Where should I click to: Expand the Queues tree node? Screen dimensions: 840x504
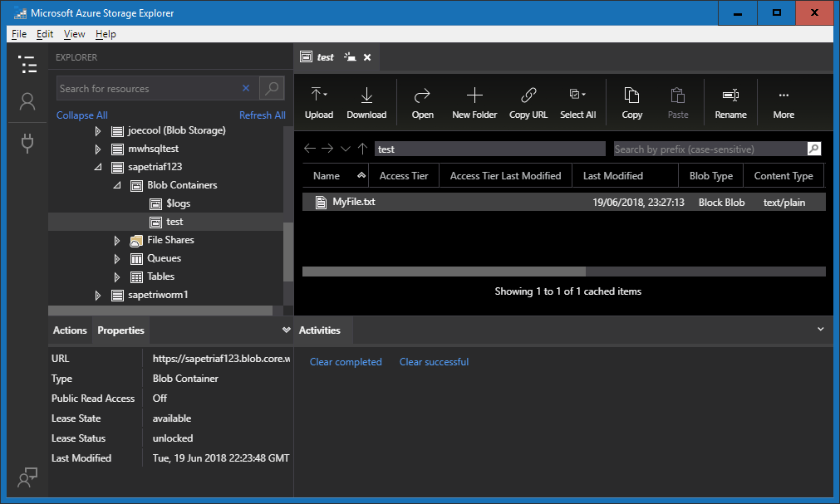coord(117,258)
